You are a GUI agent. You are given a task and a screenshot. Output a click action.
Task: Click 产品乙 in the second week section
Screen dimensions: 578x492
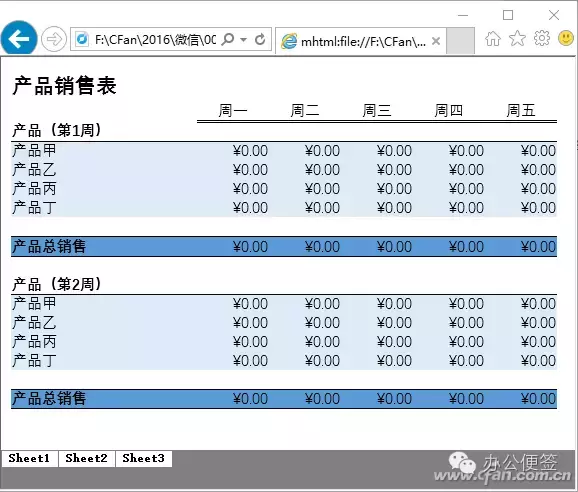(34, 323)
